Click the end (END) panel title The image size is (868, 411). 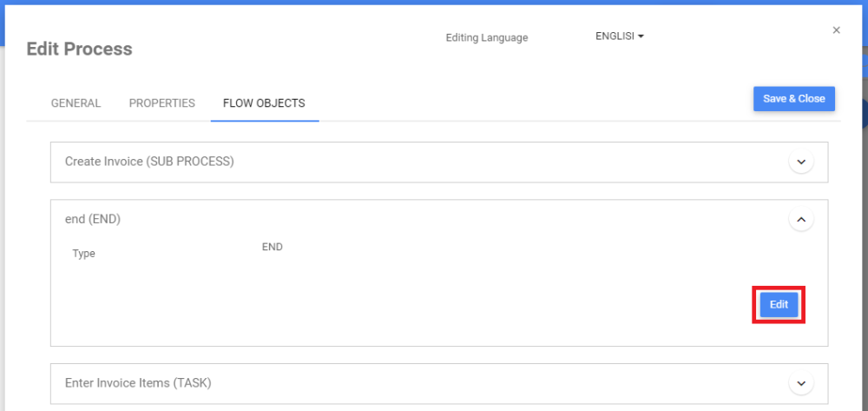[93, 219]
